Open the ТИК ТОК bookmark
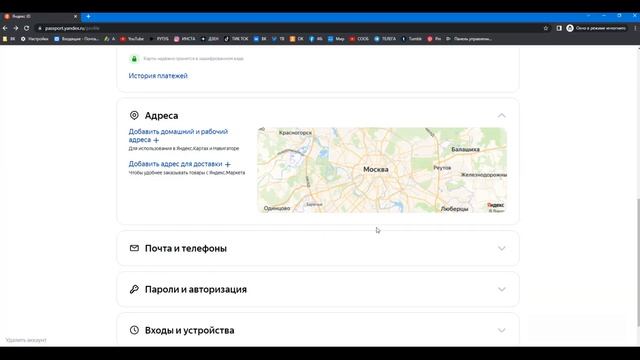This screenshot has width=640, height=360. point(236,39)
